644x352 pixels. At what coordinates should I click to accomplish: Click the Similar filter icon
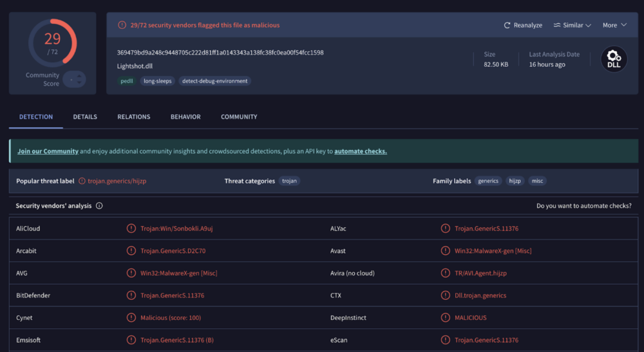click(557, 25)
